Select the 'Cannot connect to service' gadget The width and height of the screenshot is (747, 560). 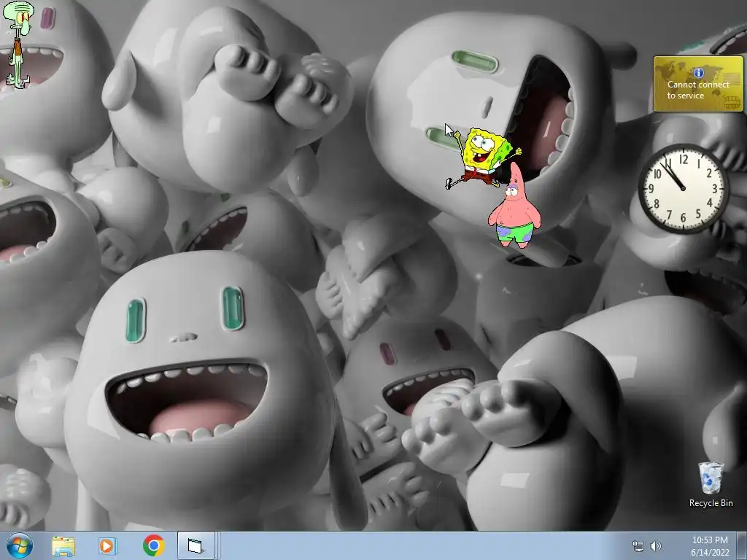pyautogui.click(x=698, y=84)
